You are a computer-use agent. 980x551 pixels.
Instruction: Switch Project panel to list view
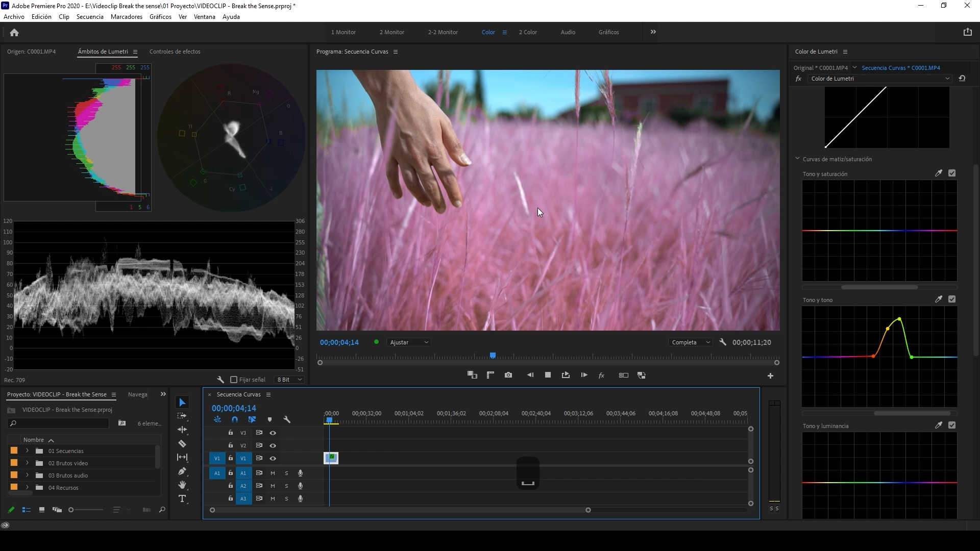click(27, 510)
